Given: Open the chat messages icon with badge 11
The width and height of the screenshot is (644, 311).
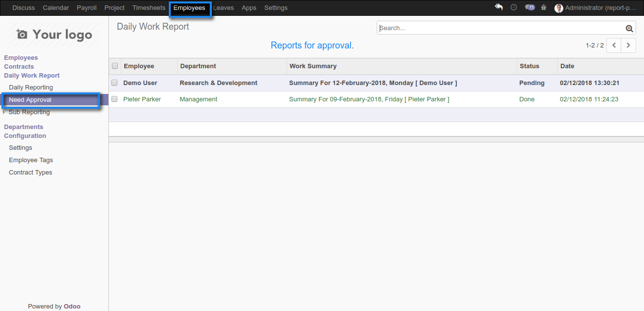Looking at the screenshot, I should (530, 7).
